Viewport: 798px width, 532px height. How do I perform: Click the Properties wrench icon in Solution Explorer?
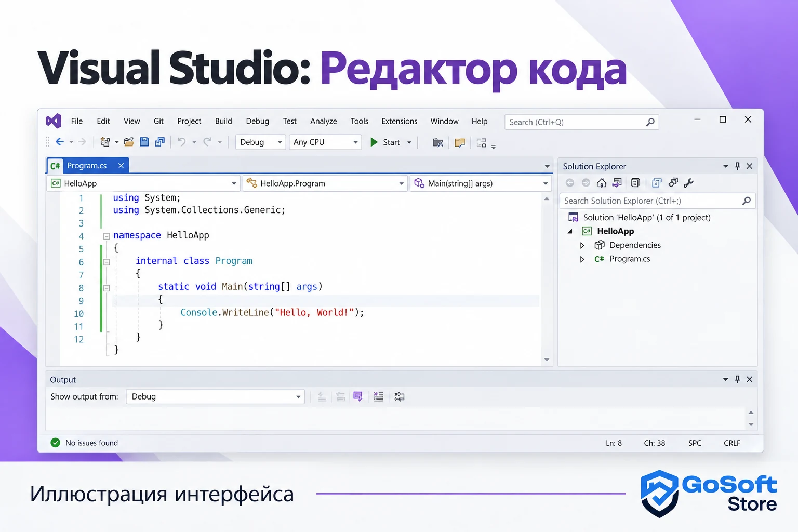click(689, 183)
